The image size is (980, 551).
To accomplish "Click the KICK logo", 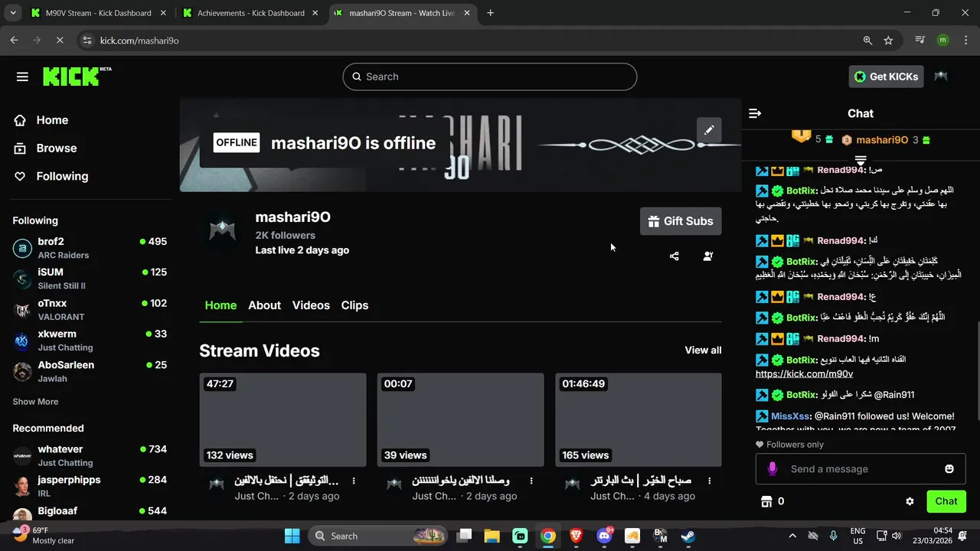I will coord(77,76).
